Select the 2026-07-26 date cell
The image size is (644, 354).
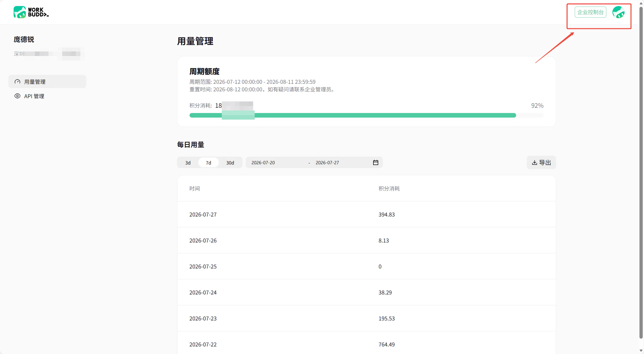tap(203, 240)
